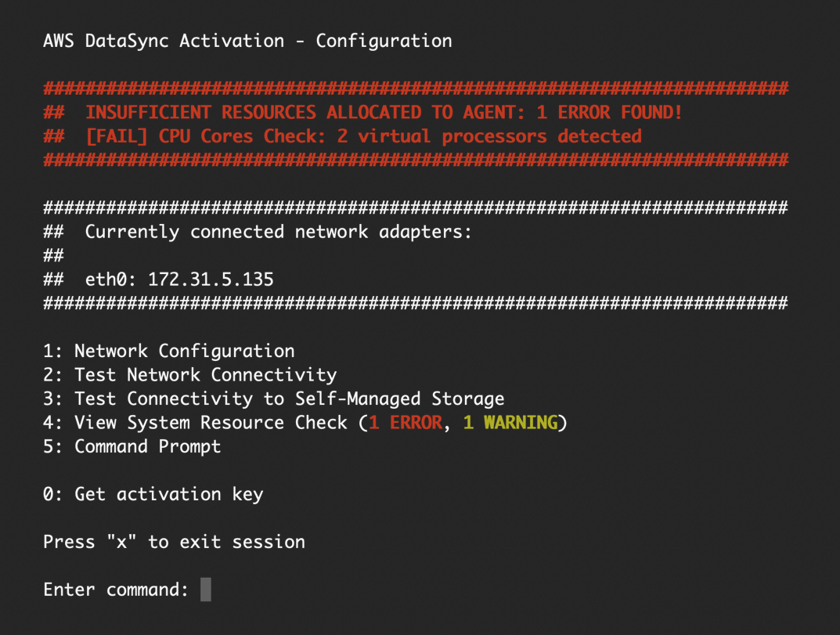Click the white hash line above adapters
Screen dimensions: 840x635
(416, 208)
